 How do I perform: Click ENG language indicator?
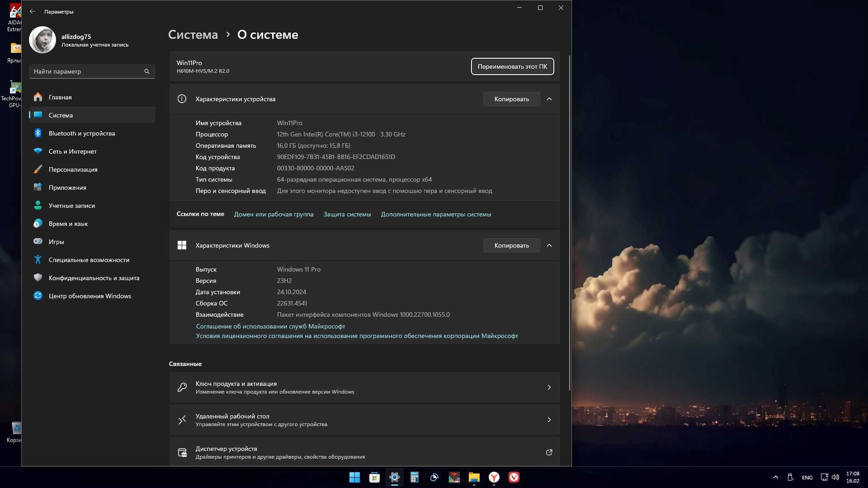coord(807,477)
